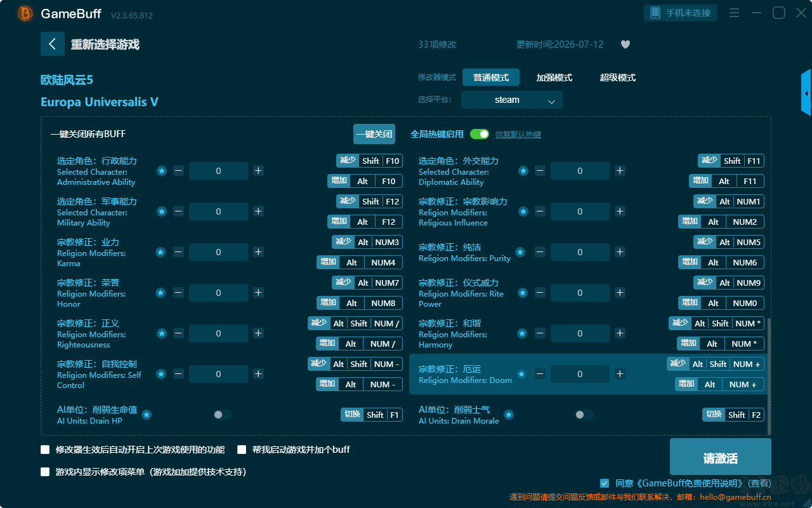Select 超级模式 super mode tab

click(x=618, y=77)
